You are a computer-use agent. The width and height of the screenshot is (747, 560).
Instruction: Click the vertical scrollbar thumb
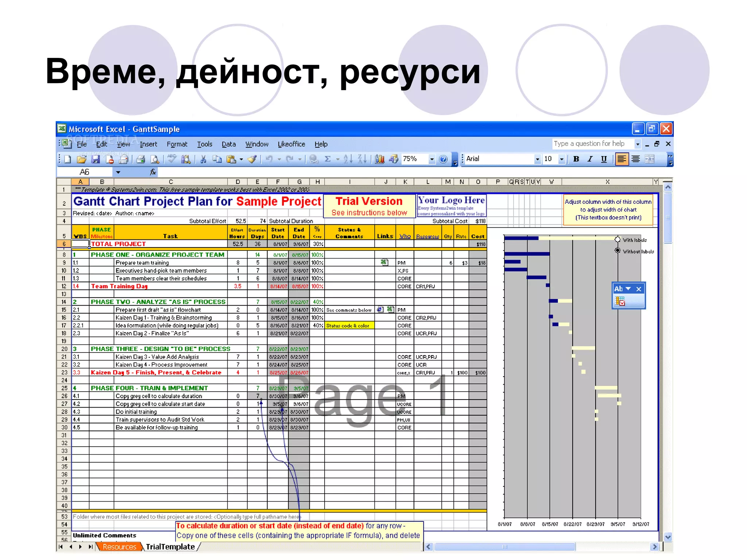click(668, 218)
